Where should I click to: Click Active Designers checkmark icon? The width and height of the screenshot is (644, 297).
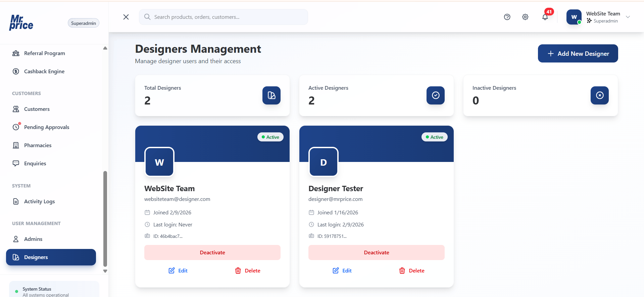tap(436, 95)
